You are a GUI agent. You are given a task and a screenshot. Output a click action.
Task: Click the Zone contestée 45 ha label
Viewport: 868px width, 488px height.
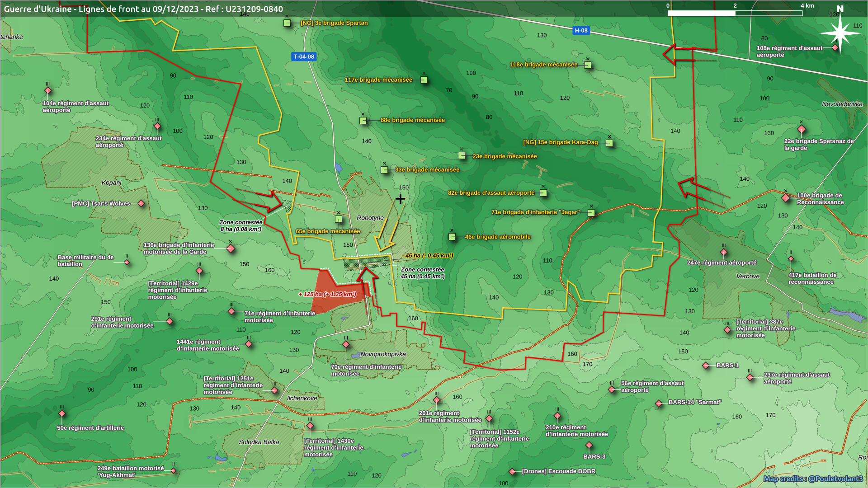pyautogui.click(x=422, y=273)
